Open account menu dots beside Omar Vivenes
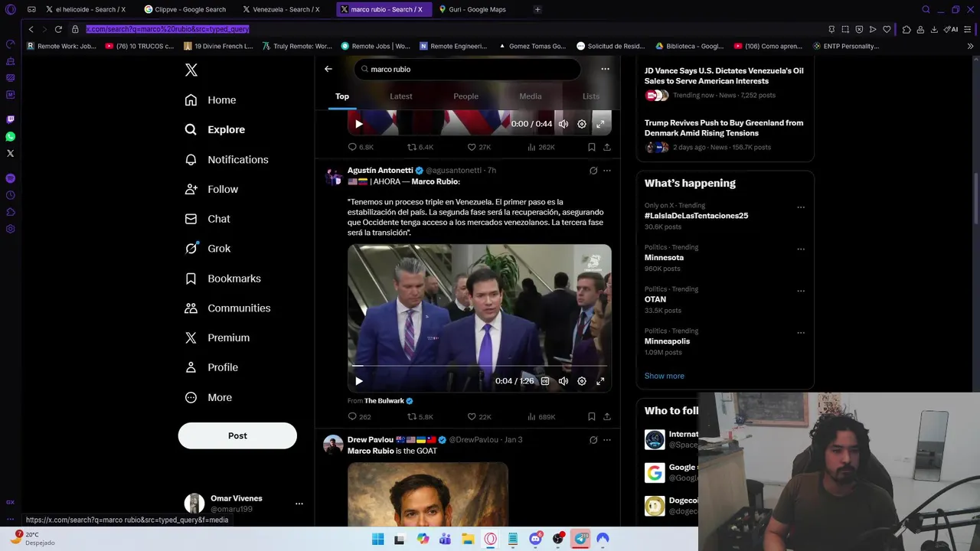The height and width of the screenshot is (551, 980). click(x=299, y=504)
